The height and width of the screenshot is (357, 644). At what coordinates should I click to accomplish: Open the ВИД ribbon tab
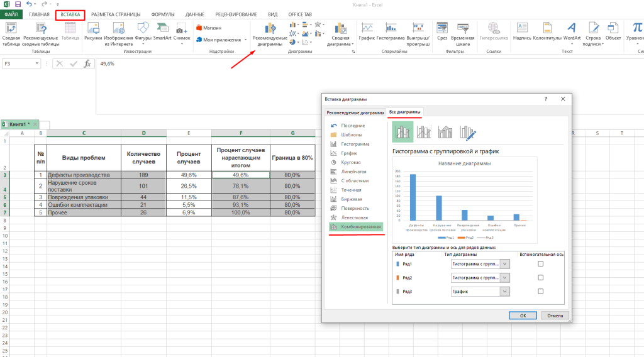[273, 14]
